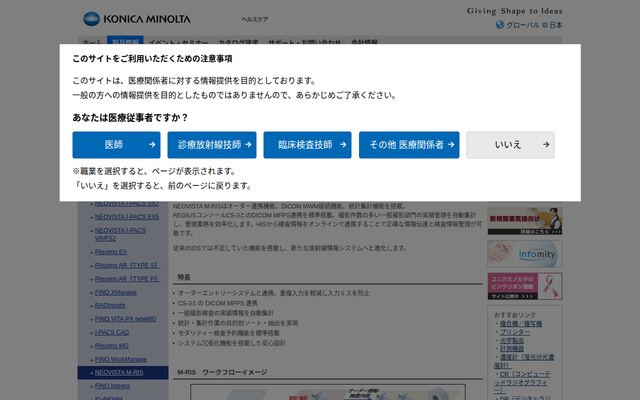Open the 計測機器 recommended link

pos(512,349)
